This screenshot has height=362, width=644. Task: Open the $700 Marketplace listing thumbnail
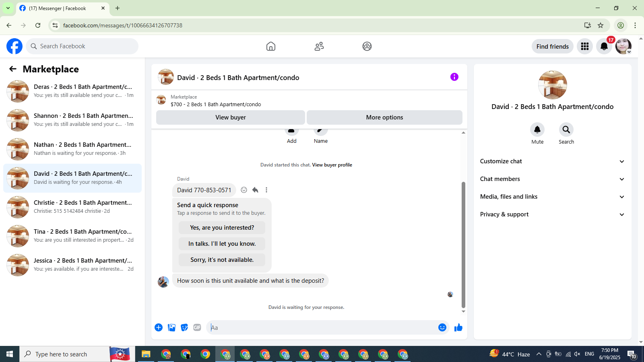tap(161, 100)
